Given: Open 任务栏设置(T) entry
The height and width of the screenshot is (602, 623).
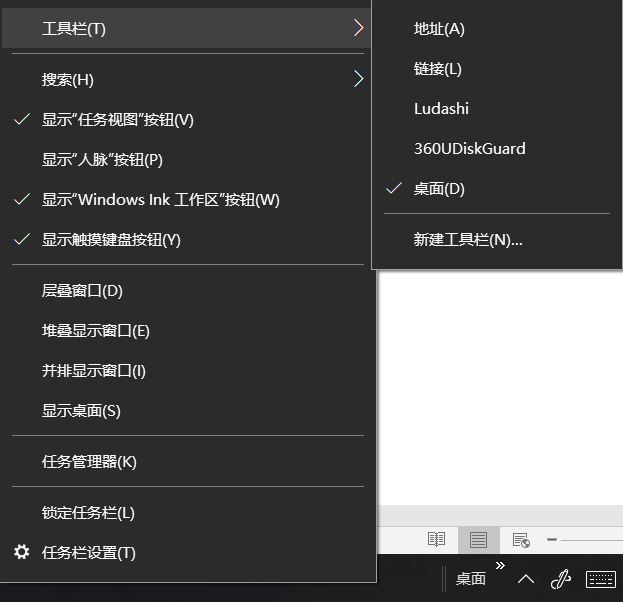Looking at the screenshot, I should tap(188, 552).
